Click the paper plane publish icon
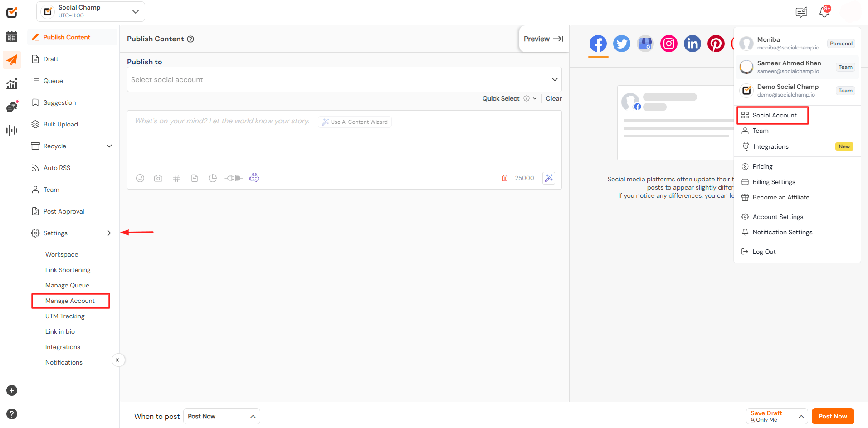Image resolution: width=868 pixels, height=428 pixels. pyautogui.click(x=12, y=60)
